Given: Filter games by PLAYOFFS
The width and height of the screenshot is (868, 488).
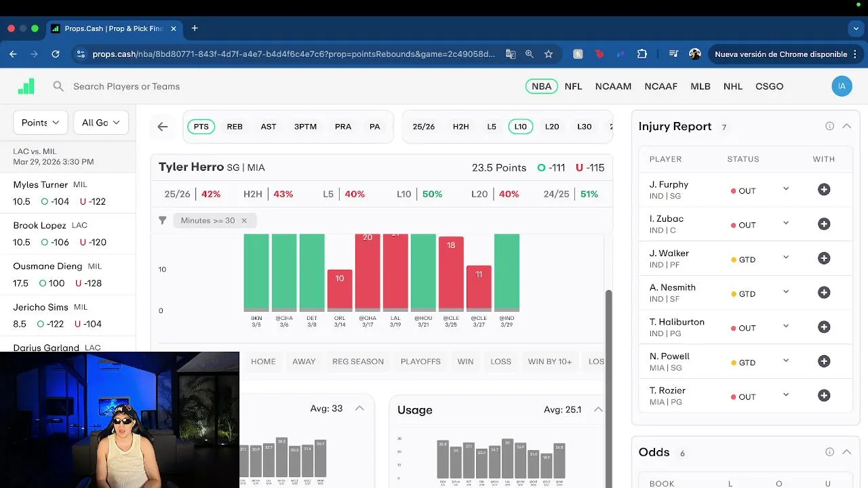Looking at the screenshot, I should click(x=420, y=361).
